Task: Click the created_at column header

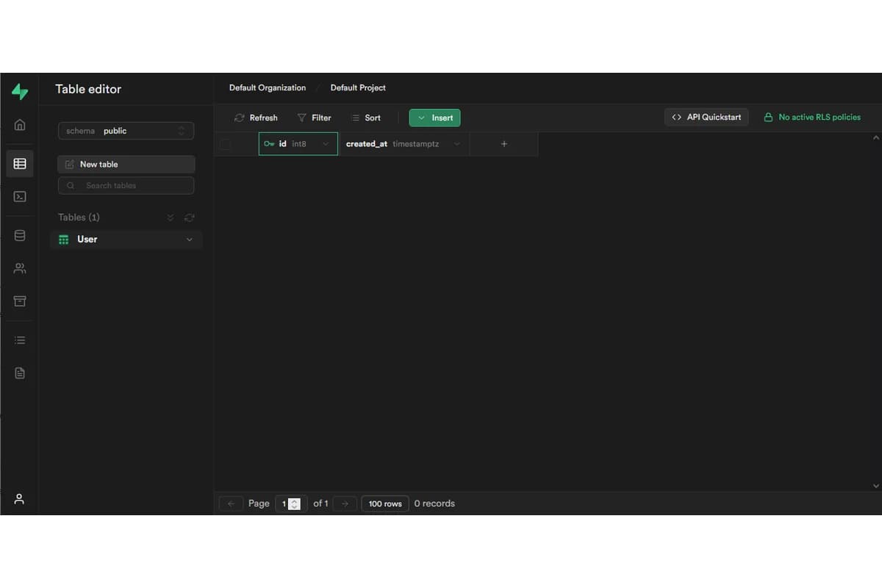Action: click(x=404, y=144)
